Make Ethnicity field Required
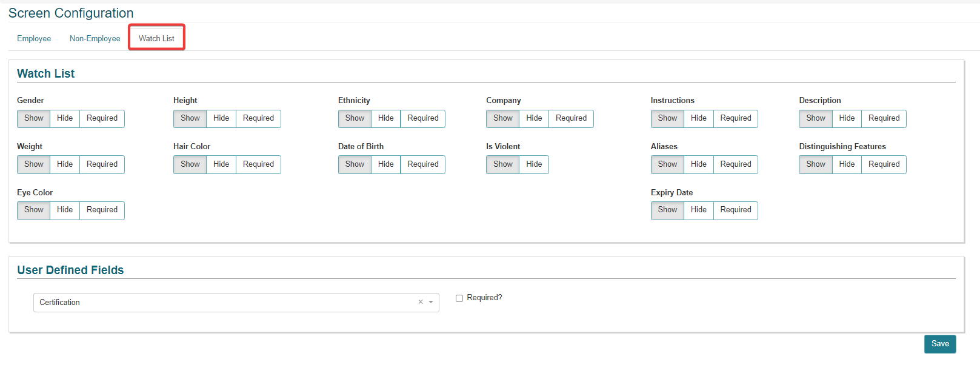980x376 pixels. point(422,118)
